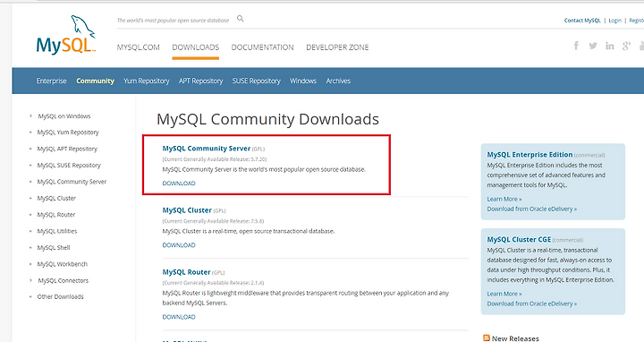Open MySQL Community Server sidebar link
This screenshot has width=644, height=342.
click(72, 182)
